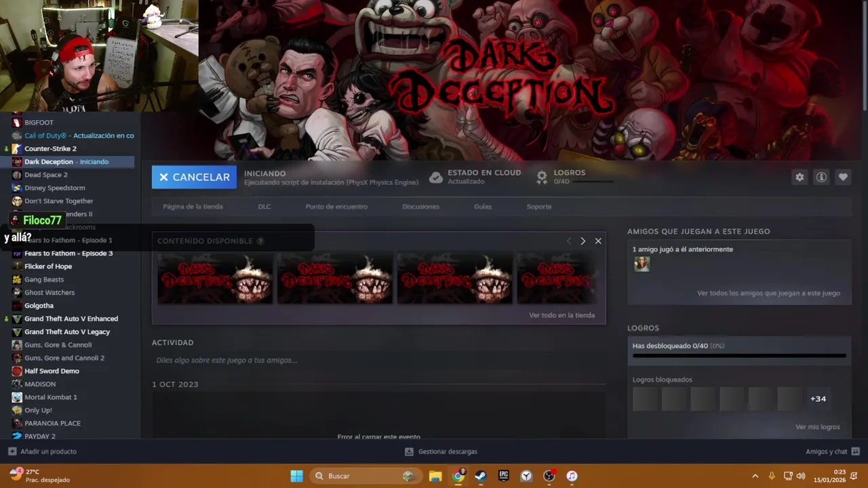Show previous available content item

coord(569,241)
